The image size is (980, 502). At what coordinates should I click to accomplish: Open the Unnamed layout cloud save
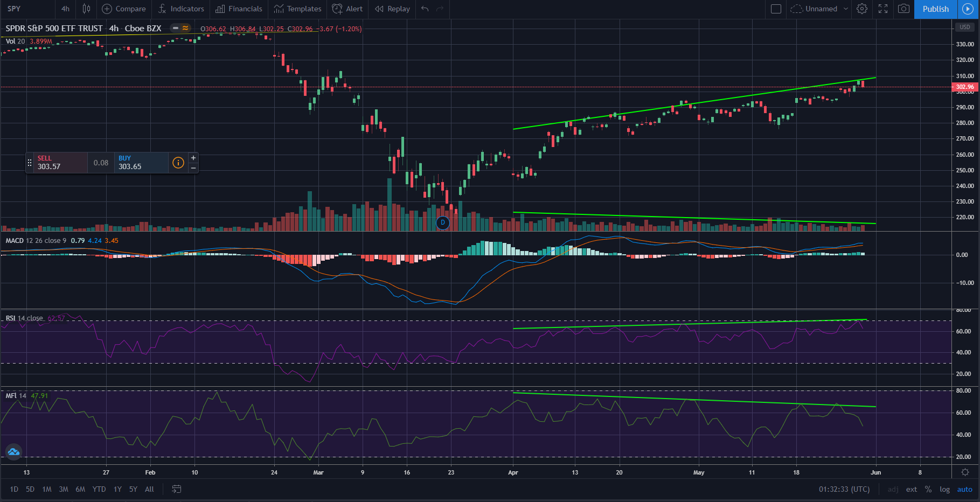[814, 9]
